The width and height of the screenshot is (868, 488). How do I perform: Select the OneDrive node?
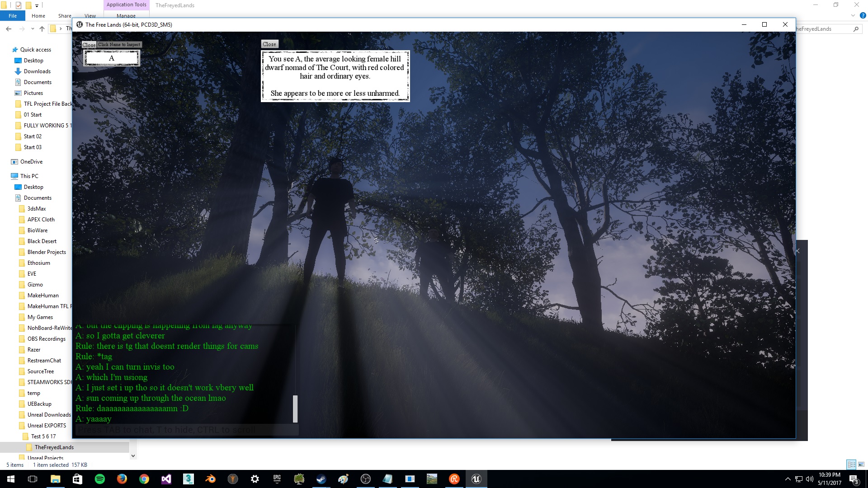coord(31,162)
